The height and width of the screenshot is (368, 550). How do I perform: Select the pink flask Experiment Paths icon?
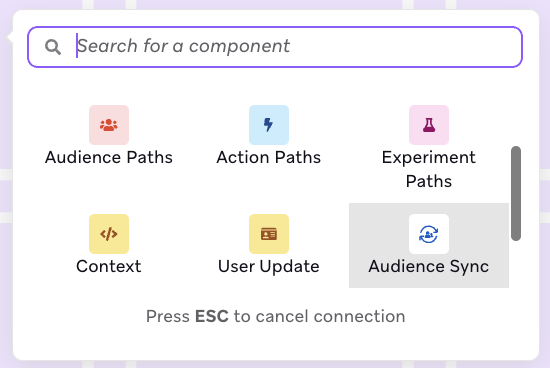pyautogui.click(x=429, y=125)
